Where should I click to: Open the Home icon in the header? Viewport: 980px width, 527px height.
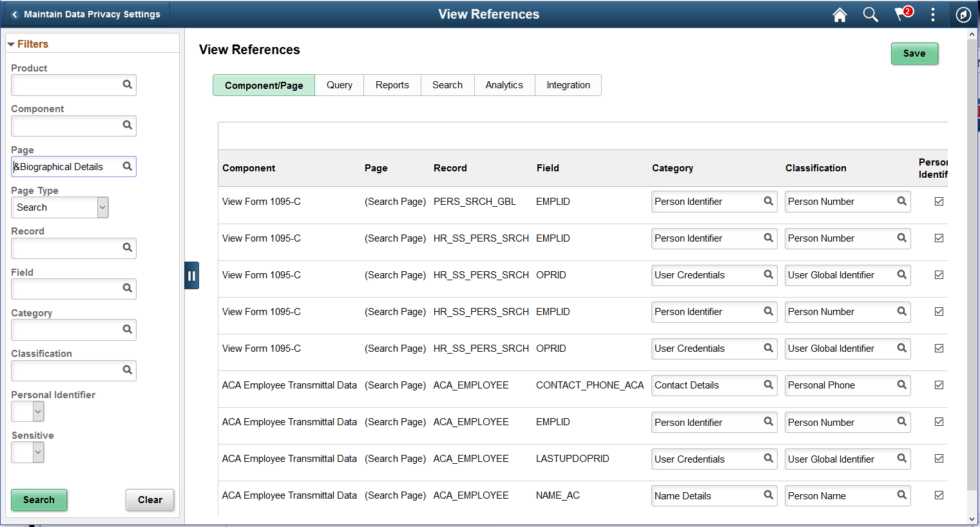(x=840, y=14)
